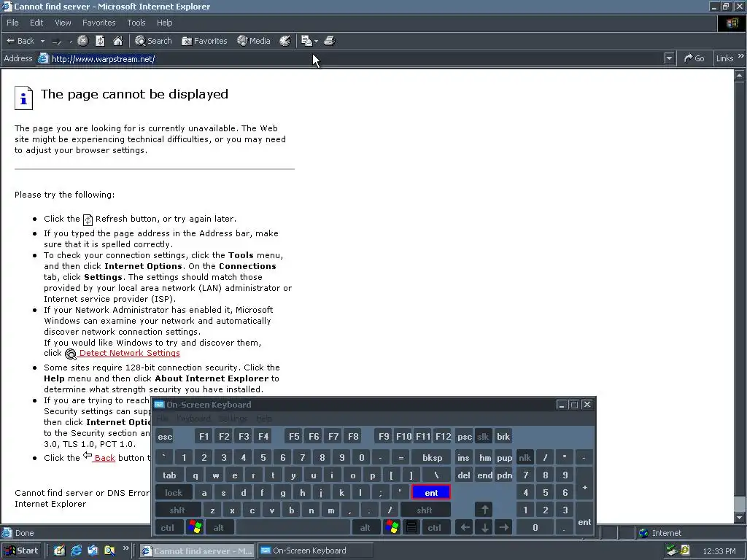Screen dimensions: 747x560
Task: Launch Internet Explorer from Quick Launch
Action: point(76,551)
